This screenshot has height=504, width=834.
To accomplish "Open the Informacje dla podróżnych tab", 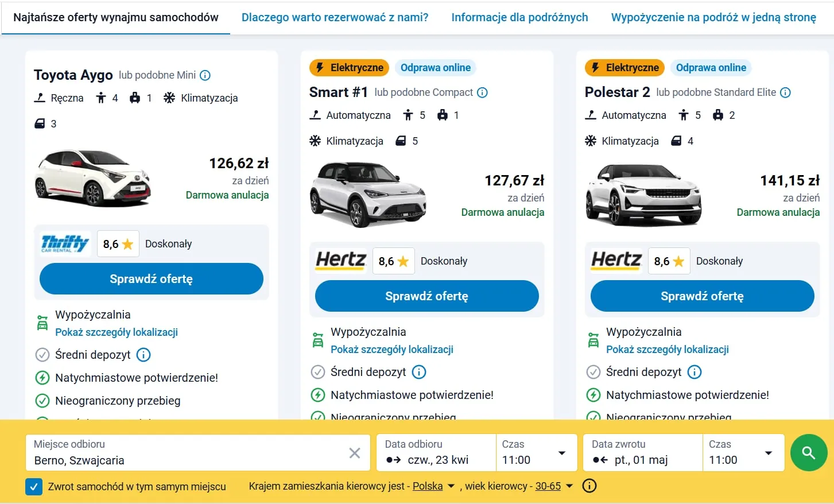I will pos(519,17).
